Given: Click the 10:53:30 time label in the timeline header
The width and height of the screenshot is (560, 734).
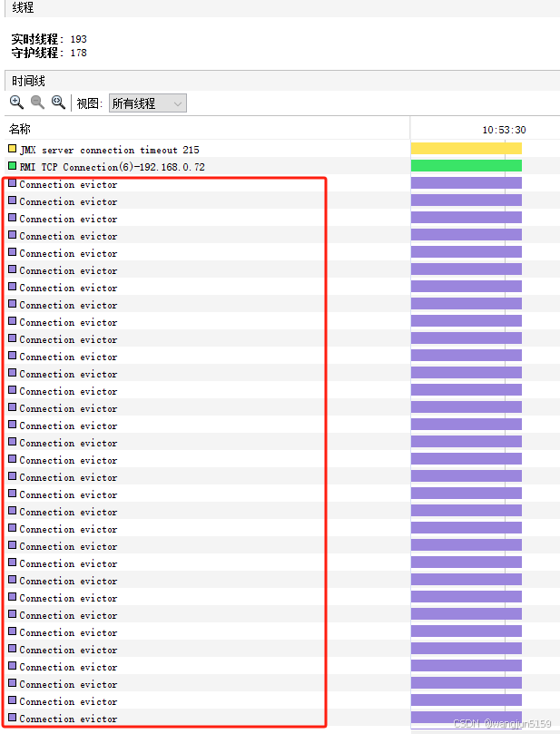Looking at the screenshot, I should pos(505,130).
